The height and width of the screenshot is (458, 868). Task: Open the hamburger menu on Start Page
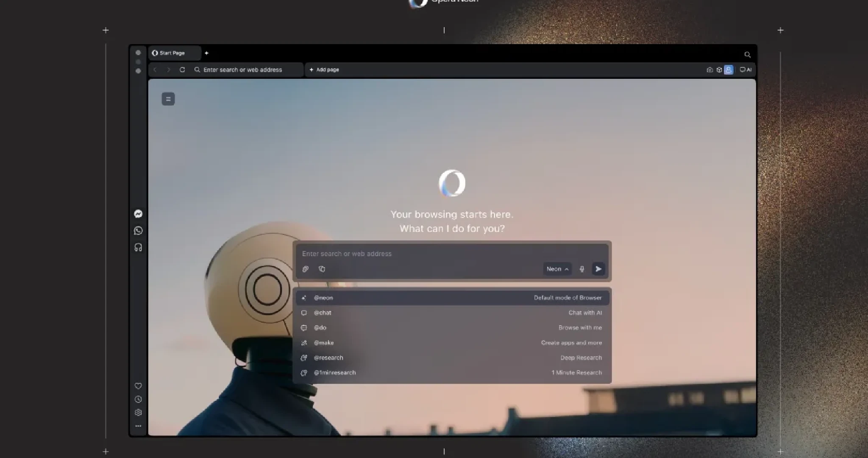(x=168, y=99)
